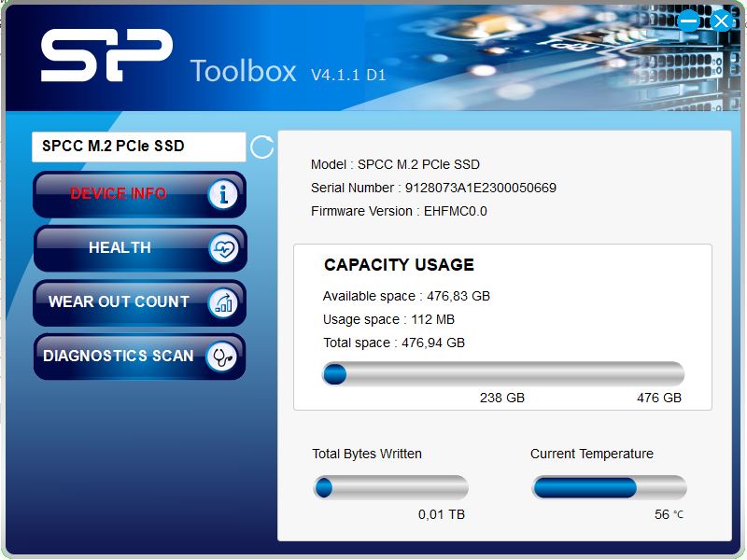Start the DIAGNOSTICS SCAN page
The height and width of the screenshot is (560, 747).
coord(139,357)
